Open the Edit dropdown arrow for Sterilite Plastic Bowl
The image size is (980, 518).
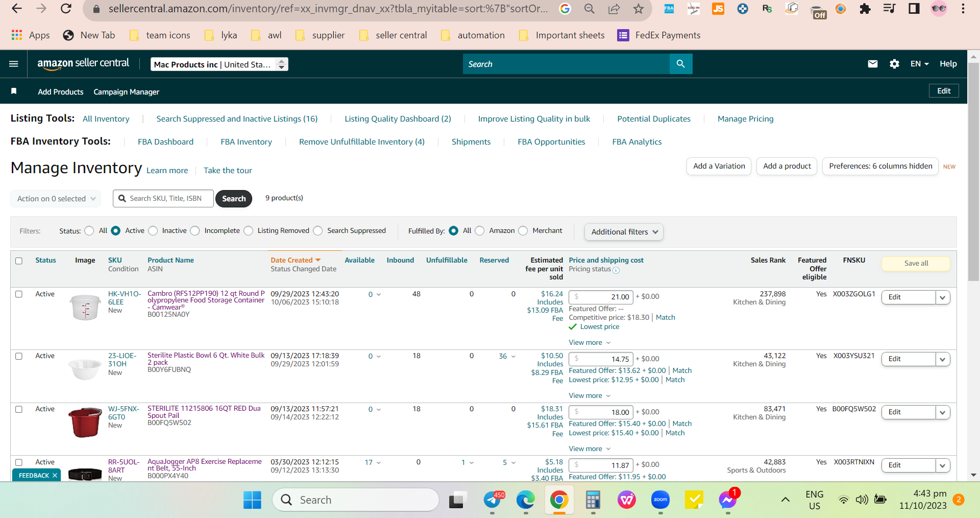click(943, 359)
